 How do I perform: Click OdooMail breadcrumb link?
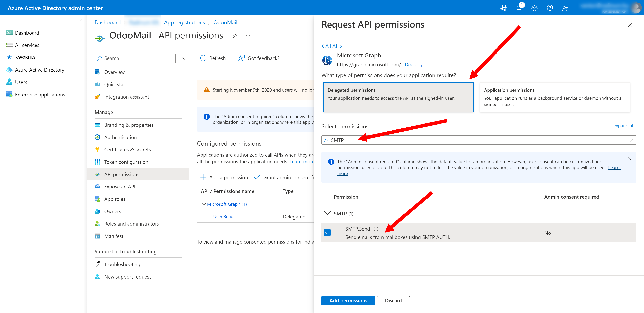[x=225, y=22]
